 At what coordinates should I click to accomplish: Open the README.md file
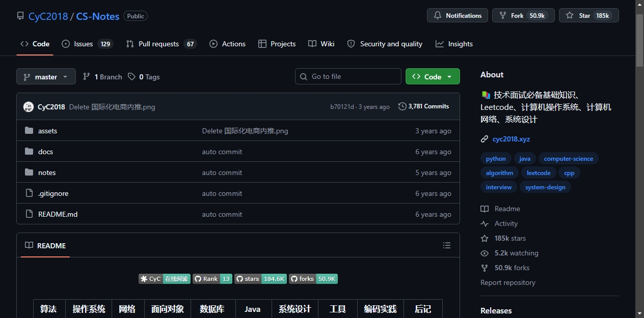coord(58,214)
